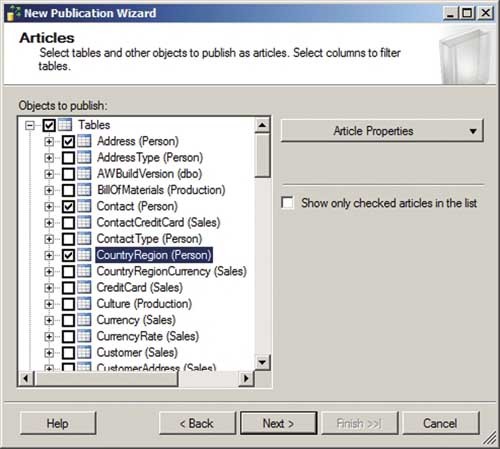The width and height of the screenshot is (500, 449).
Task: Expand the CountryRegionCurrency (Sales) node
Action: (x=49, y=272)
